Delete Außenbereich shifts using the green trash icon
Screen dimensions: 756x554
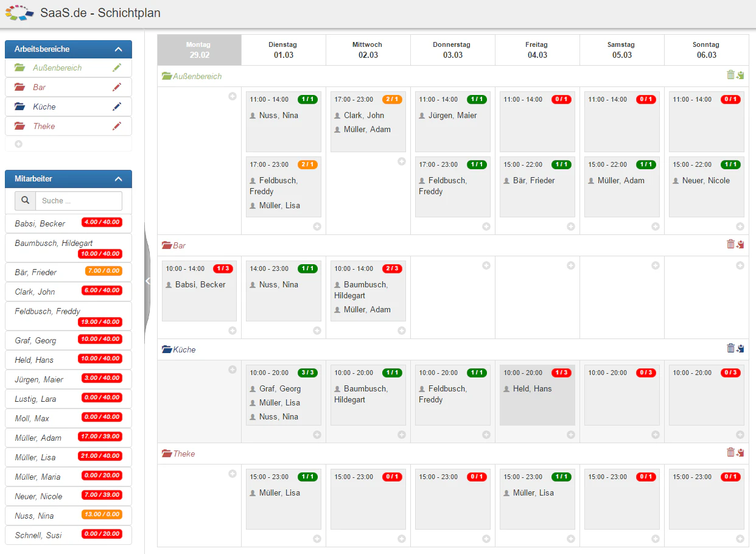coord(730,75)
